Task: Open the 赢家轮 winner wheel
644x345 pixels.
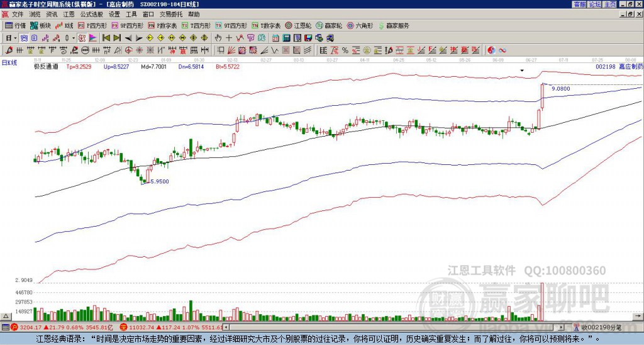Action: pyautogui.click(x=329, y=25)
